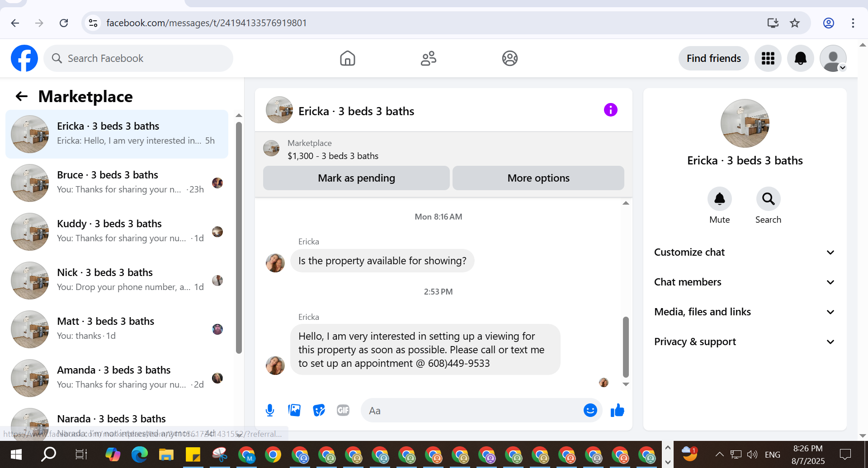Open Sticky Notes from taskbar
The width and height of the screenshot is (868, 468).
[x=193, y=454]
